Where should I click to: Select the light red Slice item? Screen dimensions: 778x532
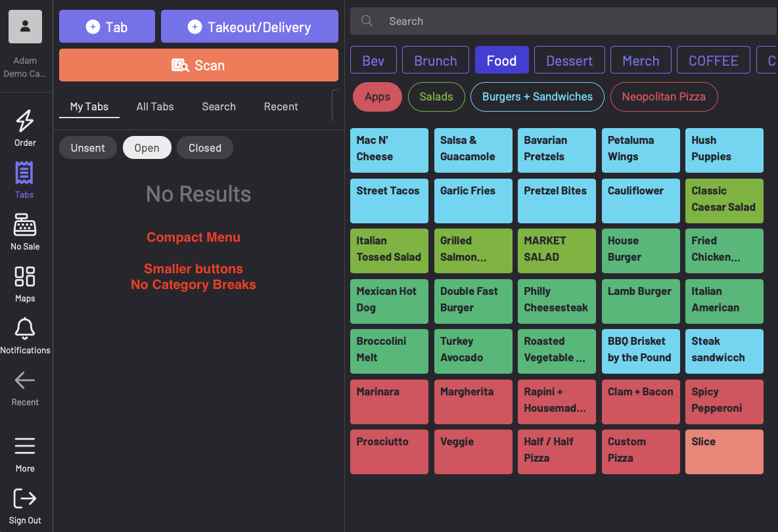point(724,452)
